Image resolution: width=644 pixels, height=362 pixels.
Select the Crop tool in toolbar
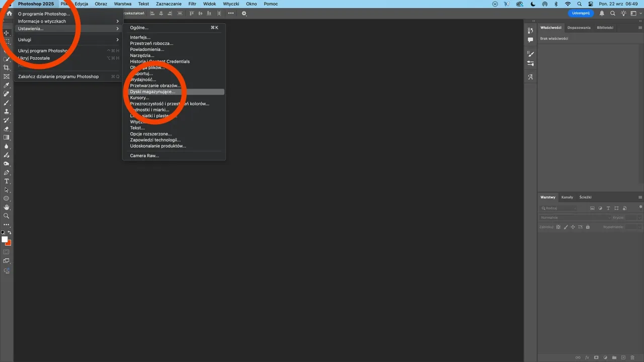pos(7,67)
